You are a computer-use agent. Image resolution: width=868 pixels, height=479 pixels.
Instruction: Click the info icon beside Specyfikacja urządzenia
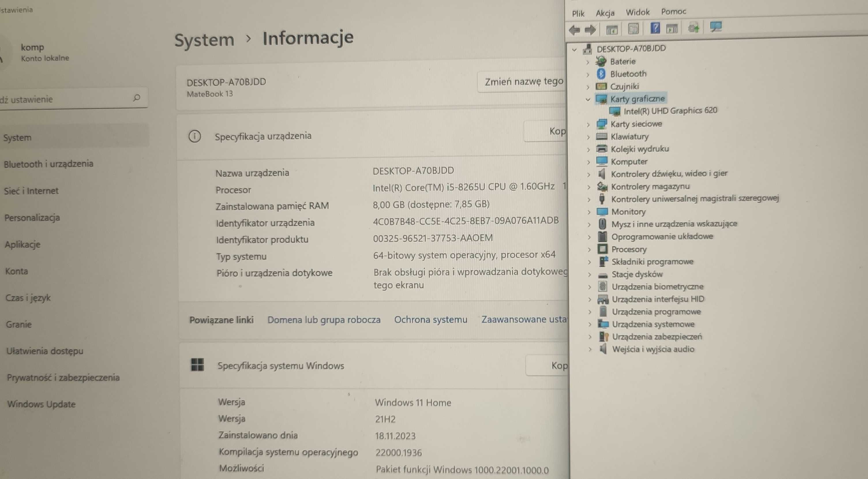pyautogui.click(x=194, y=136)
